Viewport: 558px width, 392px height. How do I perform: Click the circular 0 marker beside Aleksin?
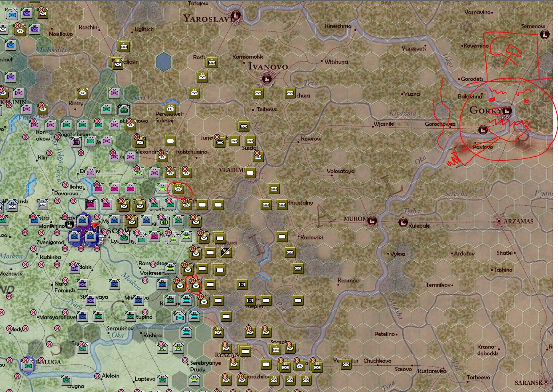point(97,376)
